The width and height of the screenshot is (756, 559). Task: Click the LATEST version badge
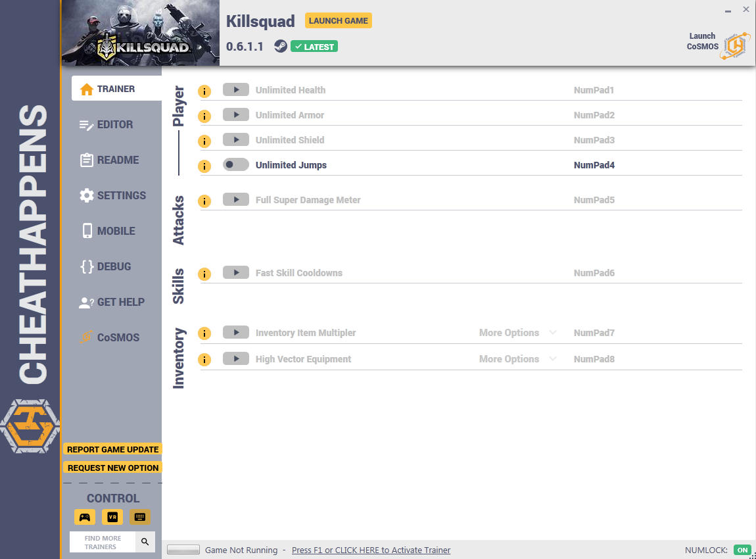(314, 47)
